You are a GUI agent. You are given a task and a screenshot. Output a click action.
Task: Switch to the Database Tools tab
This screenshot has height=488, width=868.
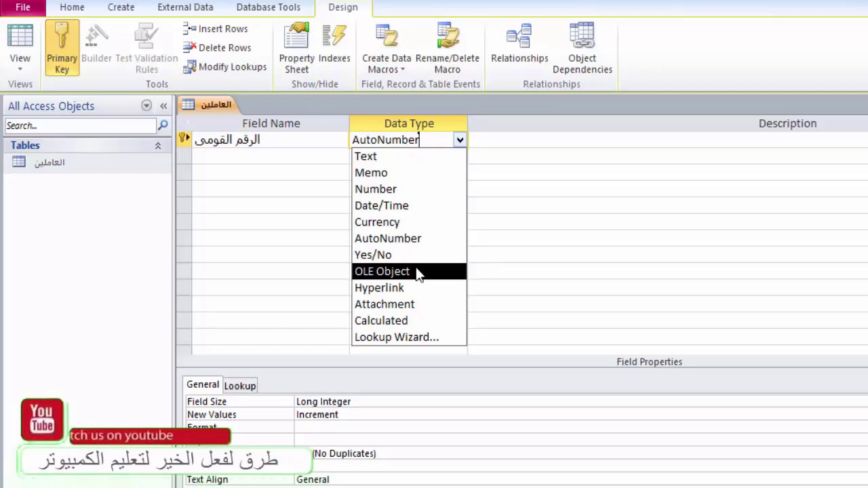coord(268,7)
